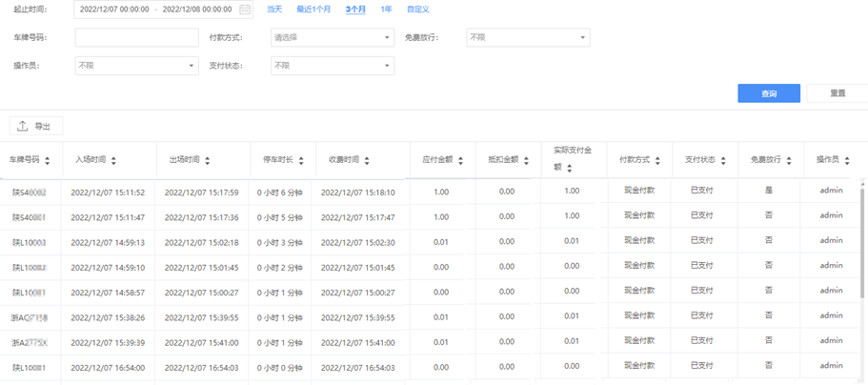
Task: Sort by 停车时长 column arrows
Action: (301, 161)
